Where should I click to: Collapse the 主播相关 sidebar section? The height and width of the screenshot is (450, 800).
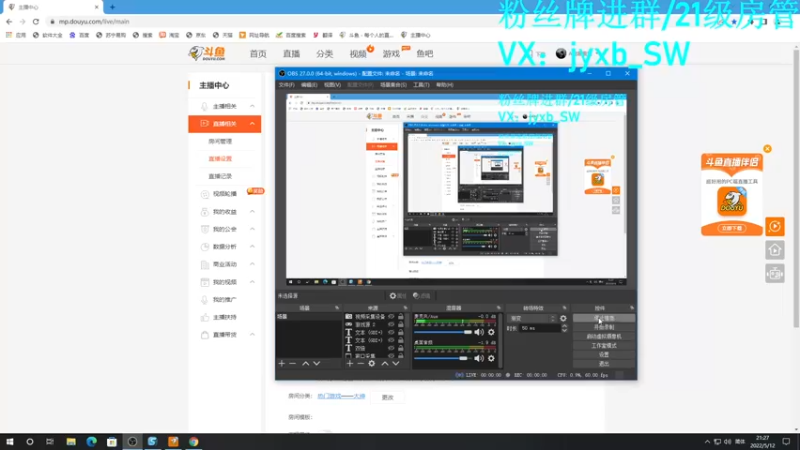click(x=252, y=106)
